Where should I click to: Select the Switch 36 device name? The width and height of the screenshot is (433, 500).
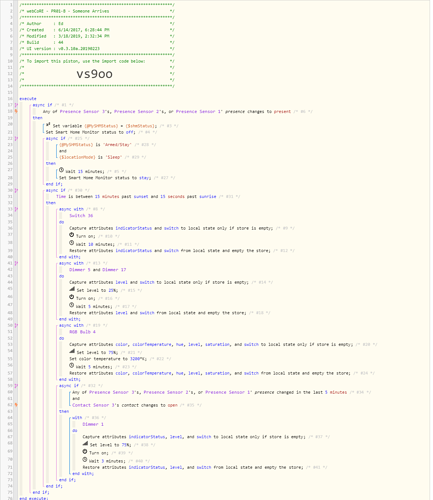(x=81, y=216)
